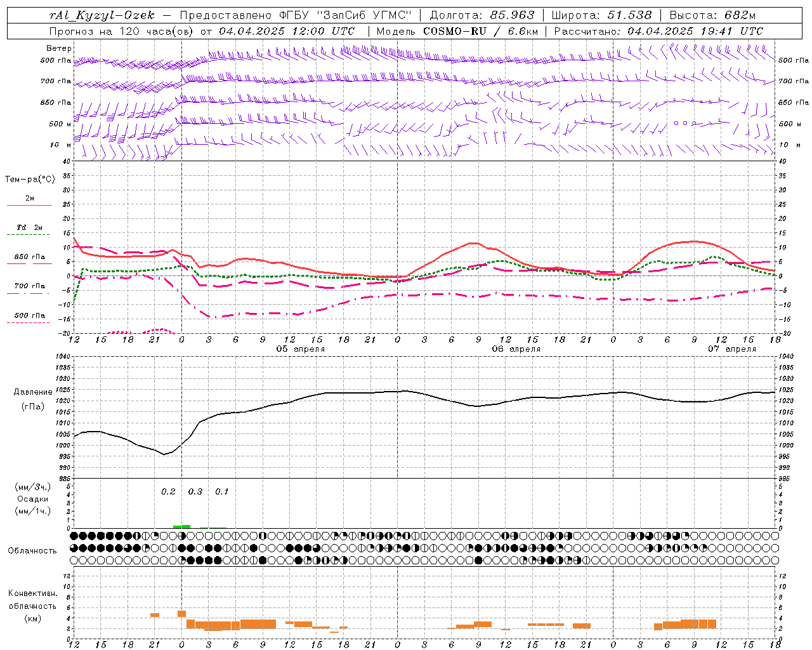Click the precipitation value 0.2
The height and width of the screenshot is (650, 812).
[x=168, y=491]
